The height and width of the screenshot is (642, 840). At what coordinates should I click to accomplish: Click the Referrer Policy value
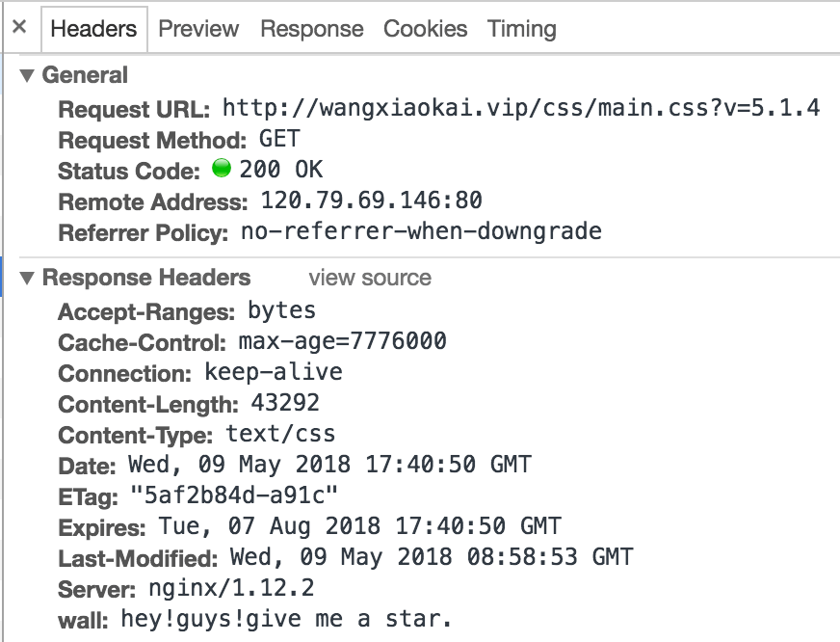pyautogui.click(x=421, y=231)
